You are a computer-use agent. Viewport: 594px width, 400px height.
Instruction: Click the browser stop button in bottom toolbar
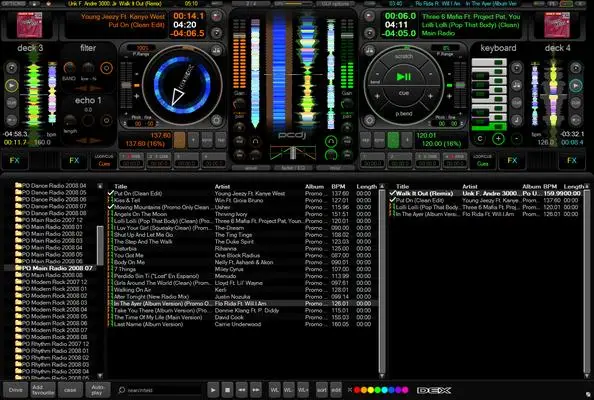pos(227,390)
